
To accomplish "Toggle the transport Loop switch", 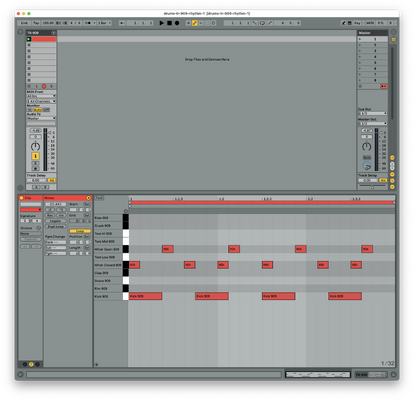I will (x=262, y=23).
